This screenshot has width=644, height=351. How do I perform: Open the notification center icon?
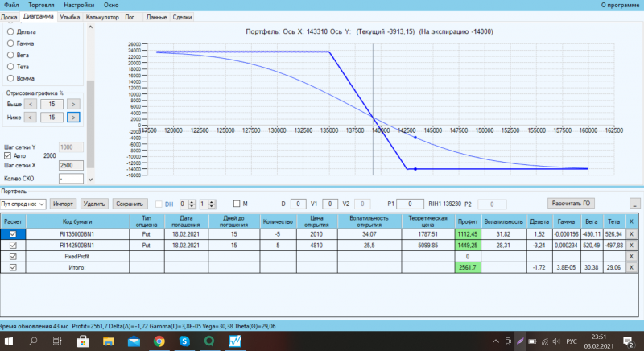click(628, 341)
